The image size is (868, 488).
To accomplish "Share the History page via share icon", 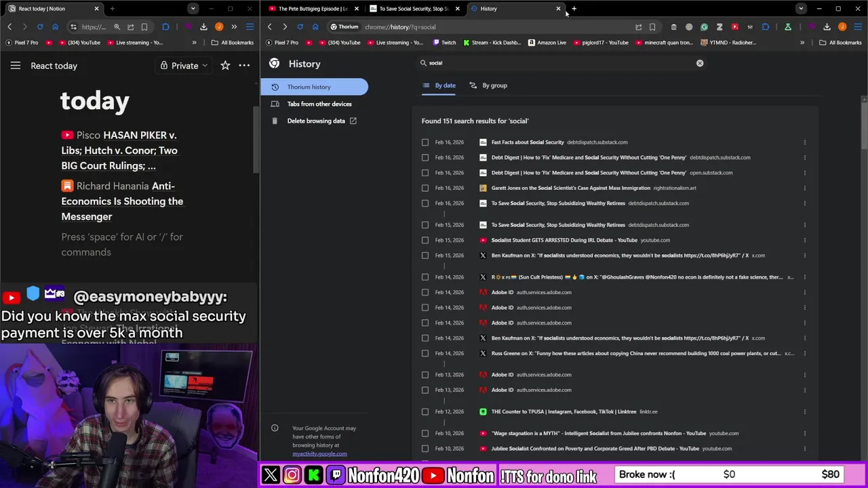I will tap(638, 27).
